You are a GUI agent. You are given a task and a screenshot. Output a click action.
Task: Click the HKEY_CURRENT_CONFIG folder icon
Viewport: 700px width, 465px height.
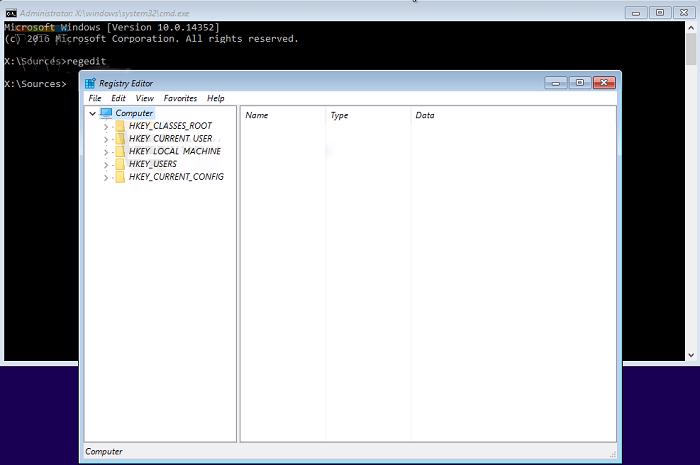120,177
